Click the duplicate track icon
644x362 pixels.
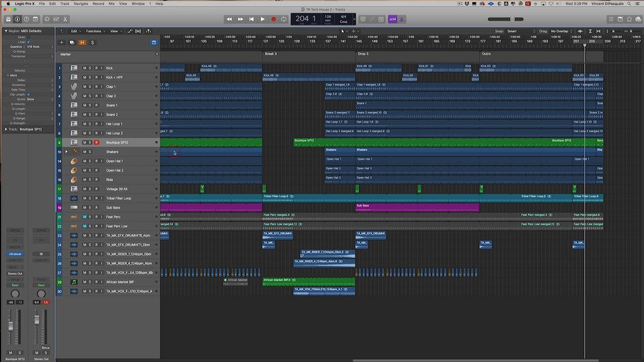click(72, 42)
